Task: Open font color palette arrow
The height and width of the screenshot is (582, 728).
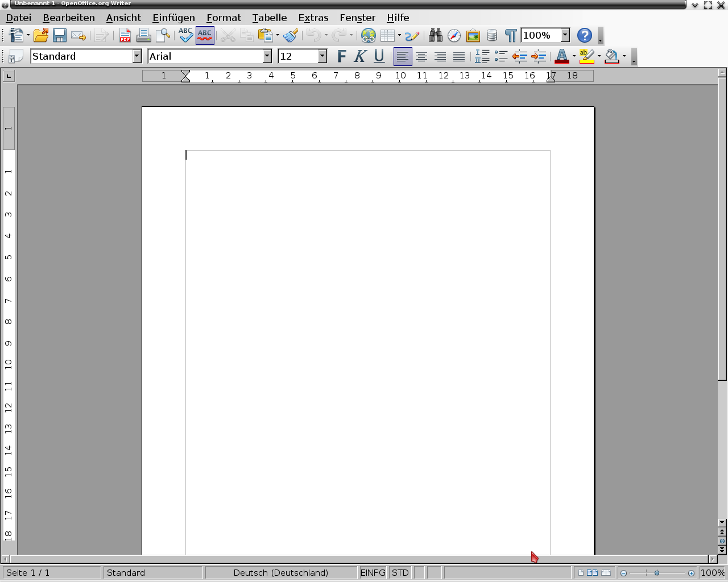Action: click(x=574, y=56)
